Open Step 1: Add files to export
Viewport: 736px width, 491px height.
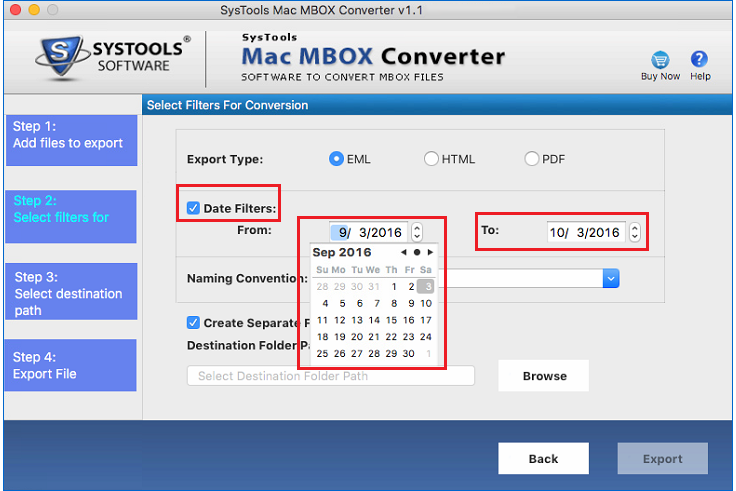70,135
